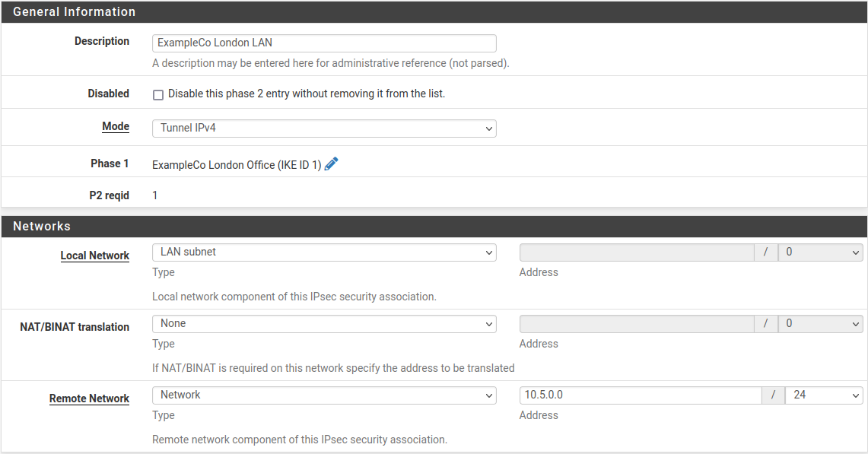Expand the Remote Network type dropdown
Screen dimensions: 868x454
[x=324, y=395]
